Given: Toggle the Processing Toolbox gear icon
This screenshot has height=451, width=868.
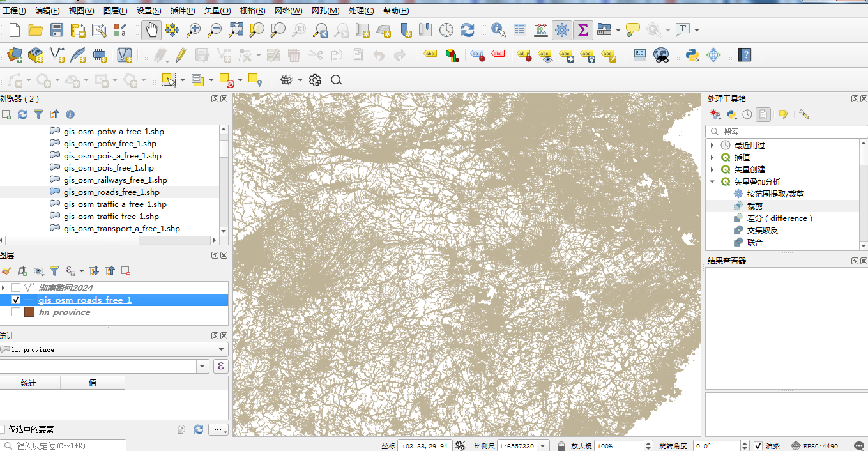Looking at the screenshot, I should (x=562, y=29).
